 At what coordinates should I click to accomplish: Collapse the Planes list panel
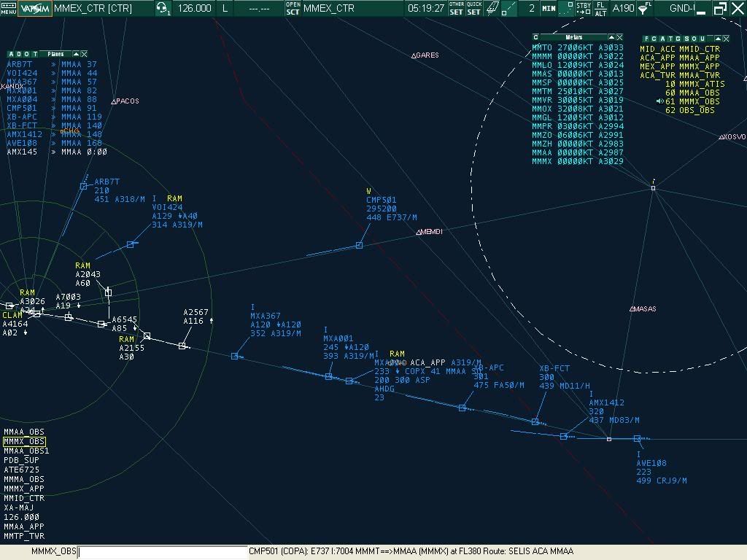(x=75, y=54)
